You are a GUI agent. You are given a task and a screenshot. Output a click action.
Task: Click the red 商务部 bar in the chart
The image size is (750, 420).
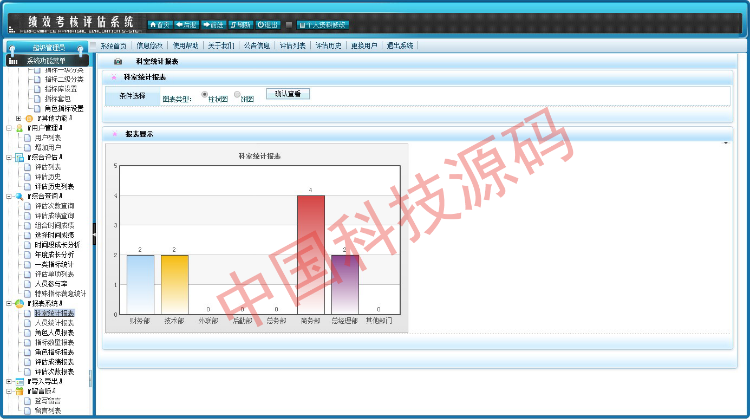pyautogui.click(x=311, y=254)
